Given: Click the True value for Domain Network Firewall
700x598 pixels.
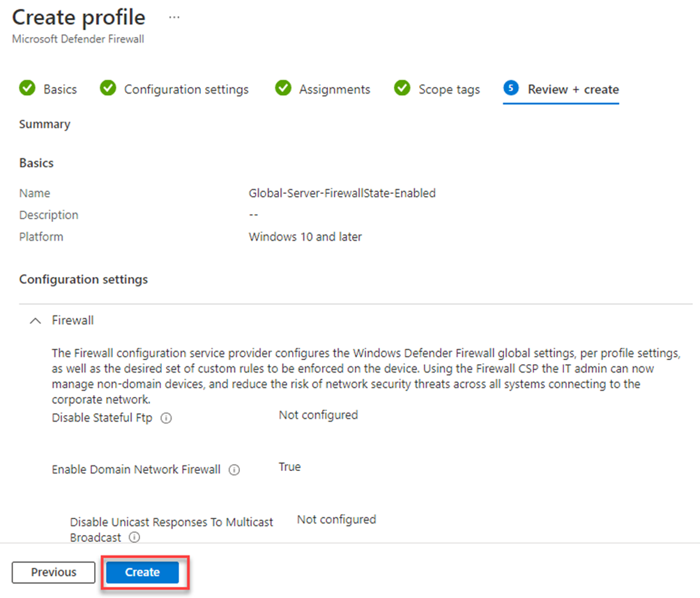Looking at the screenshot, I should [290, 467].
